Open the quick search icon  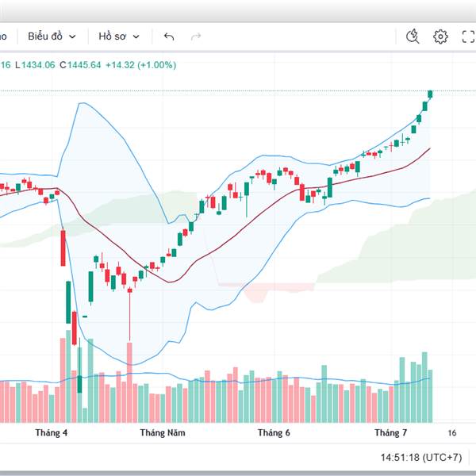pyautogui.click(x=413, y=36)
